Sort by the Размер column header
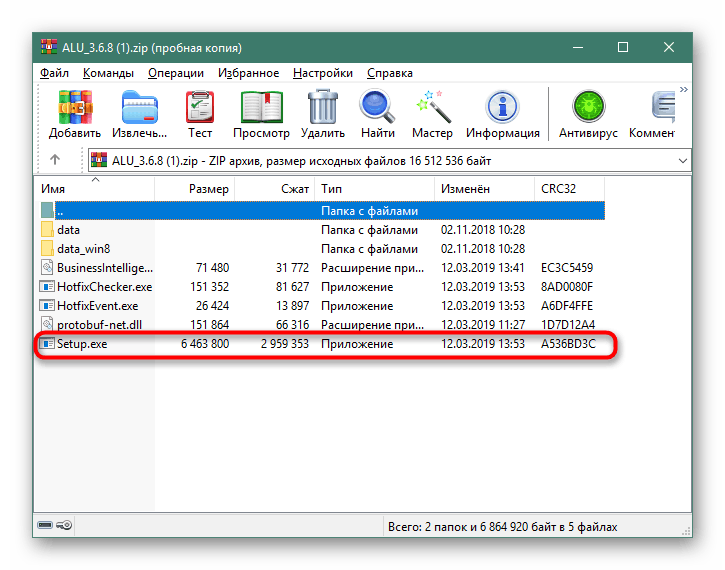This screenshot has width=725, height=570. [x=195, y=189]
